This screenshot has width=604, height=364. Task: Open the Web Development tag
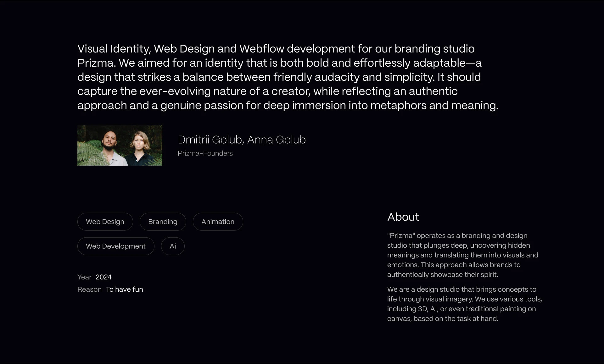tap(116, 246)
